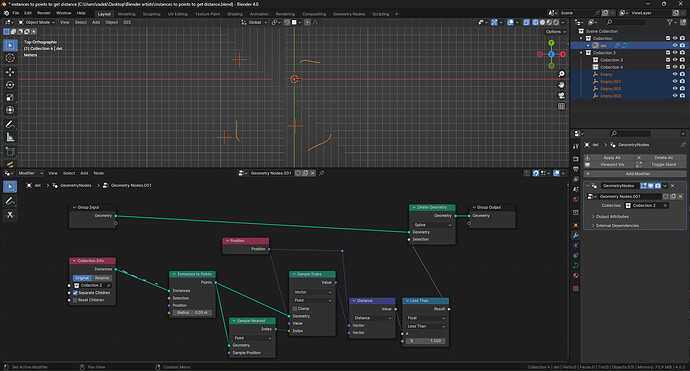Enable Reset Children checkbox in Collection Info
The image size is (690, 371).
click(x=75, y=300)
